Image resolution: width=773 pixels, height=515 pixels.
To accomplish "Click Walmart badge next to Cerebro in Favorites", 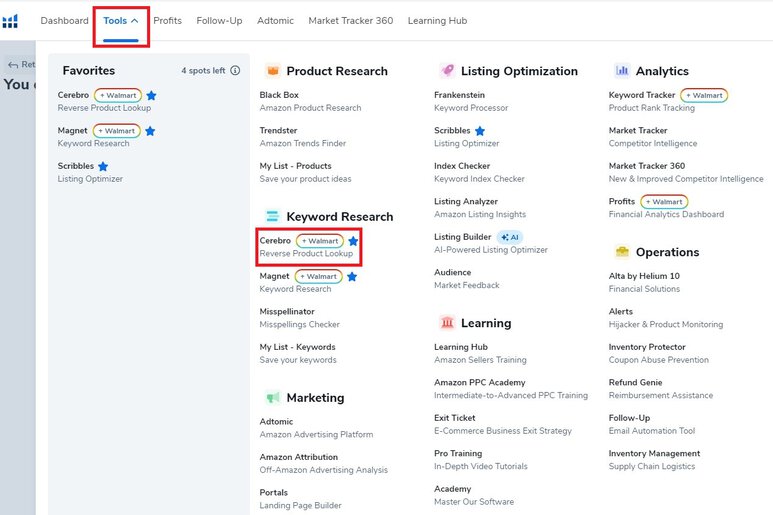I will [118, 95].
